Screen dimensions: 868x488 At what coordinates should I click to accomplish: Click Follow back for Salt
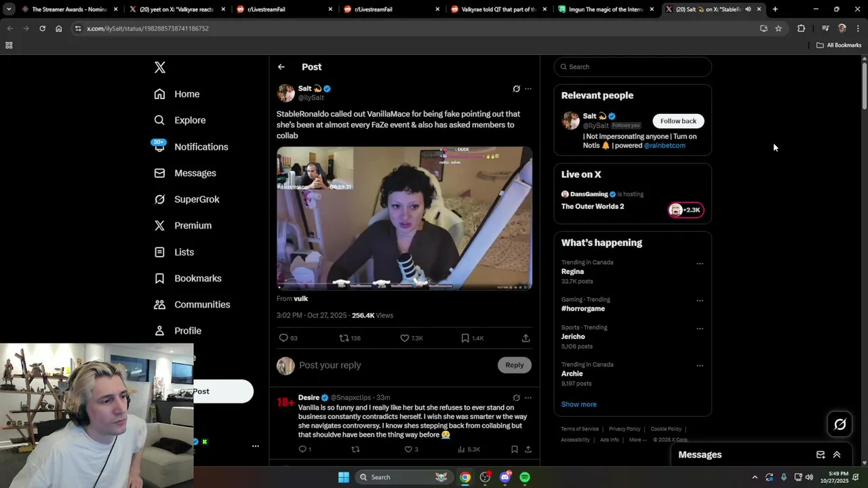(x=678, y=121)
